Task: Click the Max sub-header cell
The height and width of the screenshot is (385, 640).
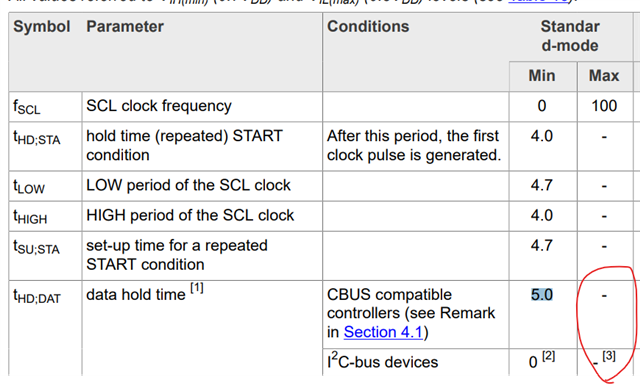Action: (x=604, y=76)
